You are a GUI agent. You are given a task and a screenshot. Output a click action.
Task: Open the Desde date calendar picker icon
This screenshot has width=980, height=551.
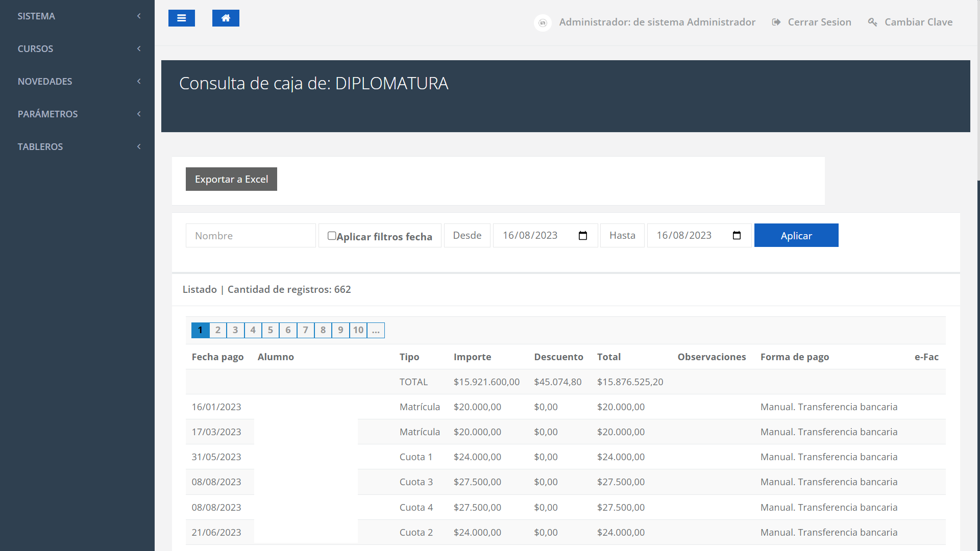583,236
